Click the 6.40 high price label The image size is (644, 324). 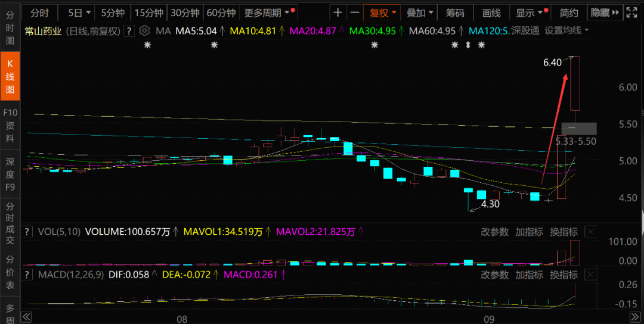(552, 63)
